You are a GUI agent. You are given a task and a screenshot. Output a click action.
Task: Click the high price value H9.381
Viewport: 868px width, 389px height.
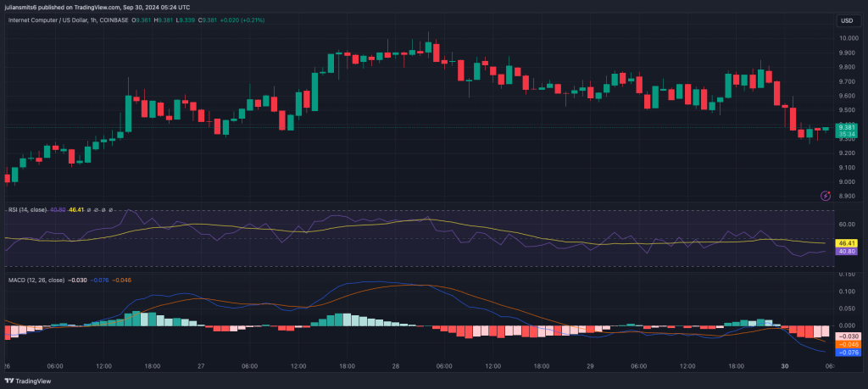pos(164,20)
